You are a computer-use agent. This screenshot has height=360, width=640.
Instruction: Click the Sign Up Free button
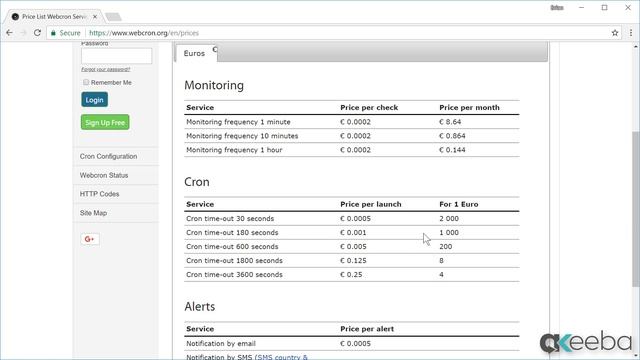(x=105, y=122)
